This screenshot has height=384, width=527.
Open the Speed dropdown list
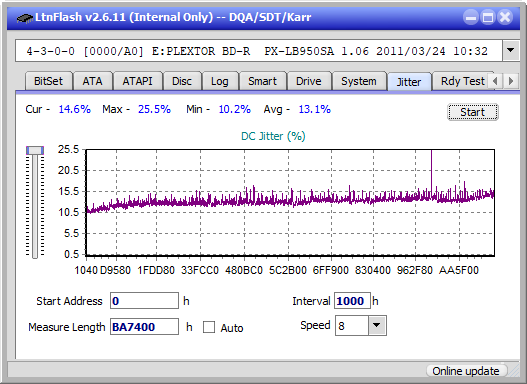377,326
